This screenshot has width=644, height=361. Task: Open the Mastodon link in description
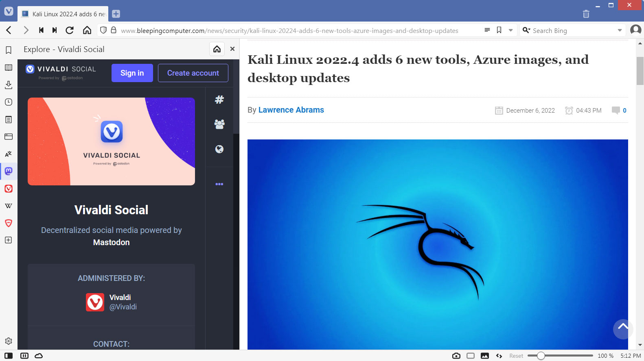[111, 242]
